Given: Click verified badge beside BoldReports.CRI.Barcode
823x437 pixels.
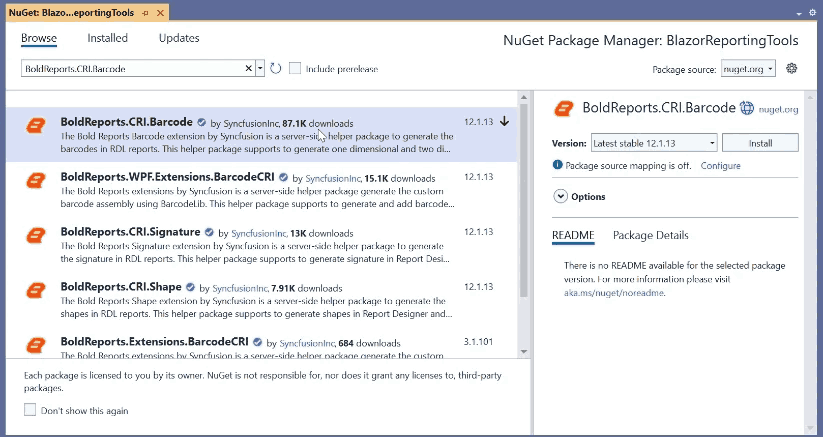Looking at the screenshot, I should click(x=202, y=123).
